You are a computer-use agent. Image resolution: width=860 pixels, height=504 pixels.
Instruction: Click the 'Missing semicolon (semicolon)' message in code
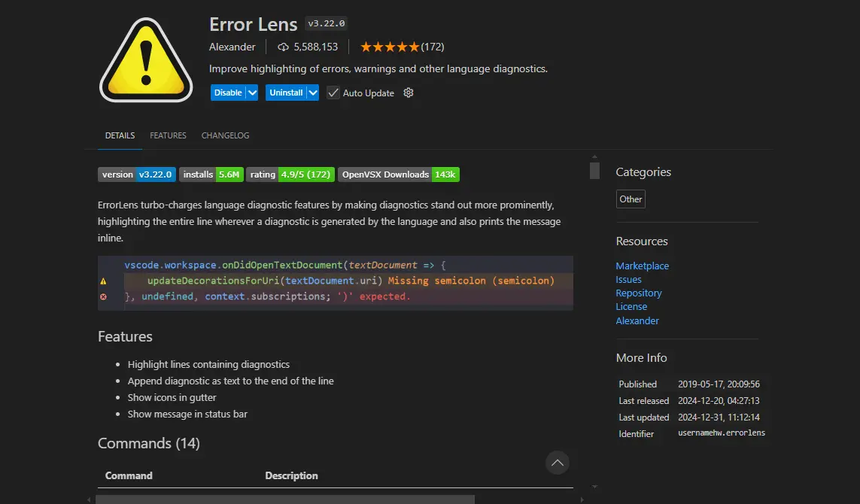[x=471, y=281]
